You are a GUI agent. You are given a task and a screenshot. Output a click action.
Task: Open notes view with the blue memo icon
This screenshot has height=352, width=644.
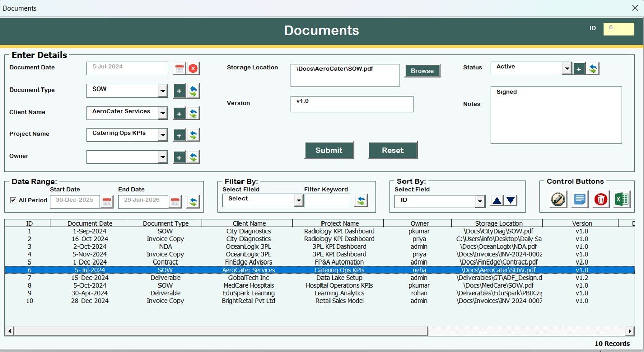point(579,199)
